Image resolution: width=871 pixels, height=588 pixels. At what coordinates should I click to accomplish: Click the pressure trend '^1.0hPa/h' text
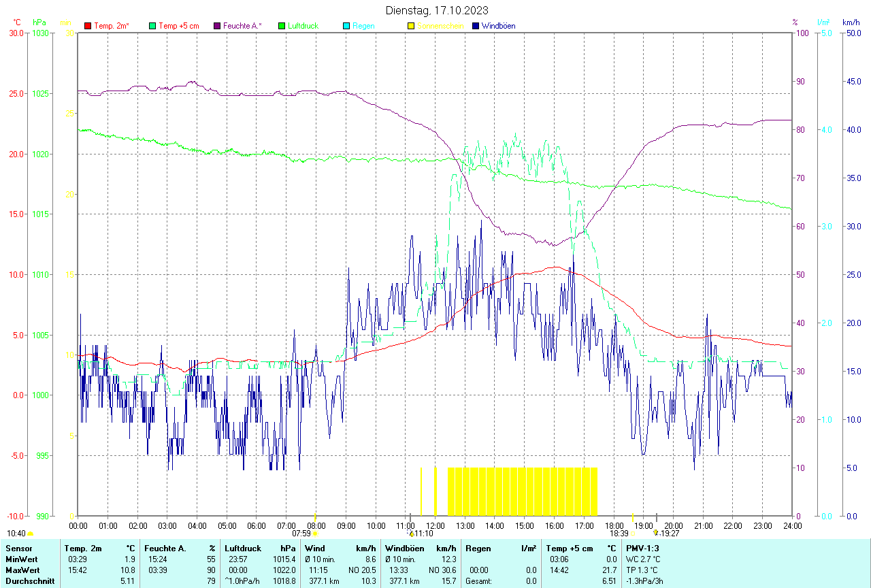point(242,581)
